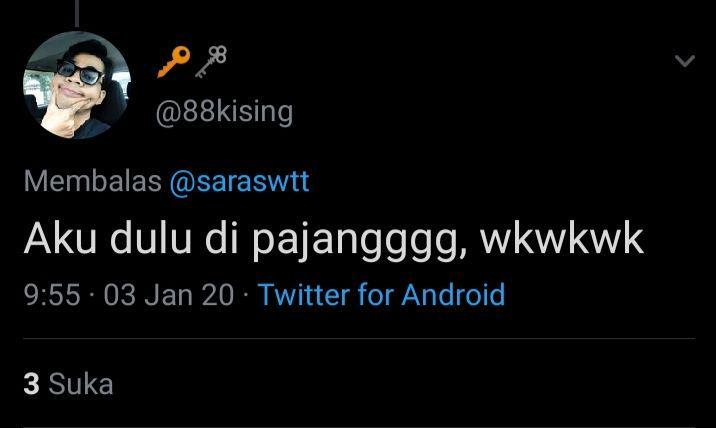Open the sunglasses profile avatar photo
The height and width of the screenshot is (428, 716).
(77, 85)
